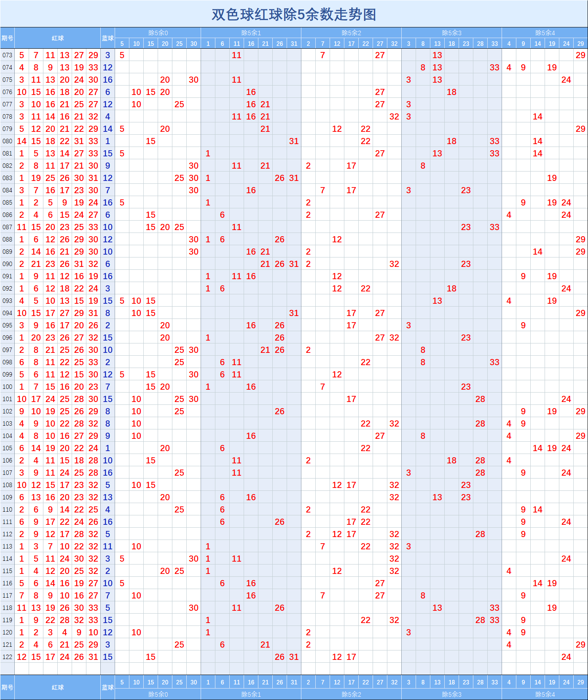Select blue ball 11 in row 113
The image size is (588, 700).
108,546
